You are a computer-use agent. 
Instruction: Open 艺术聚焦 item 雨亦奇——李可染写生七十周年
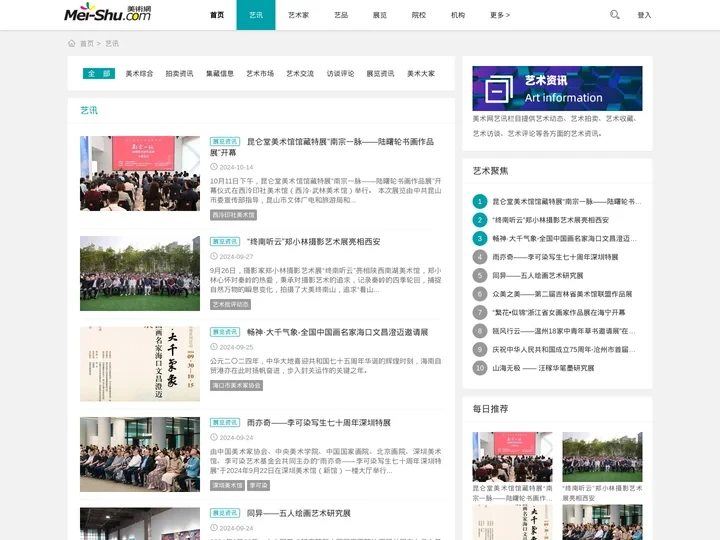555,257
